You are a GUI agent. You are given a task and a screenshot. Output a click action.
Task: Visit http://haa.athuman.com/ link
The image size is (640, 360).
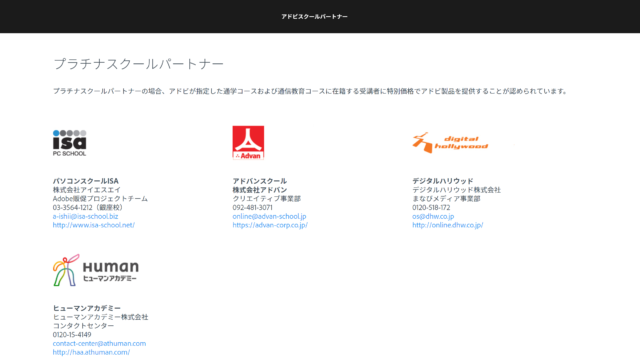(x=91, y=352)
